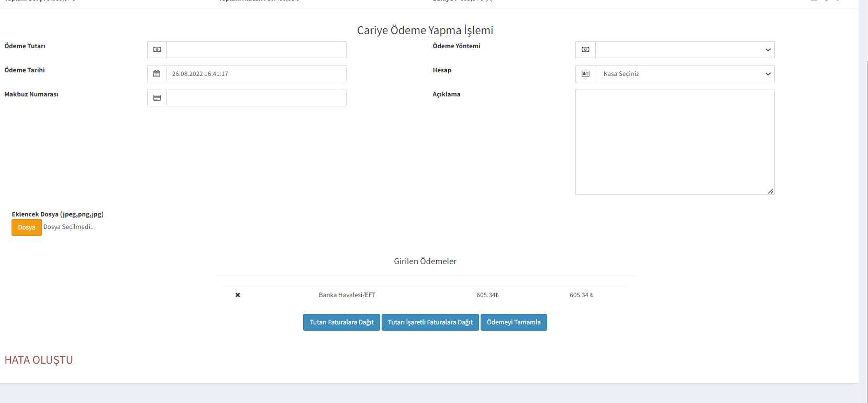The width and height of the screenshot is (868, 403).
Task: Click the money icon beside Ödeme Yöntemi
Action: click(585, 50)
